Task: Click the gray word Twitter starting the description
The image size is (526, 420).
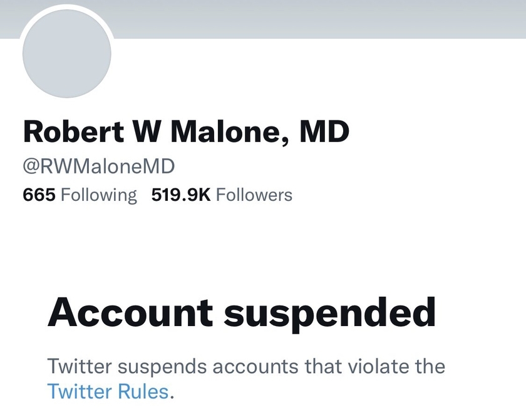Action: [x=80, y=366]
